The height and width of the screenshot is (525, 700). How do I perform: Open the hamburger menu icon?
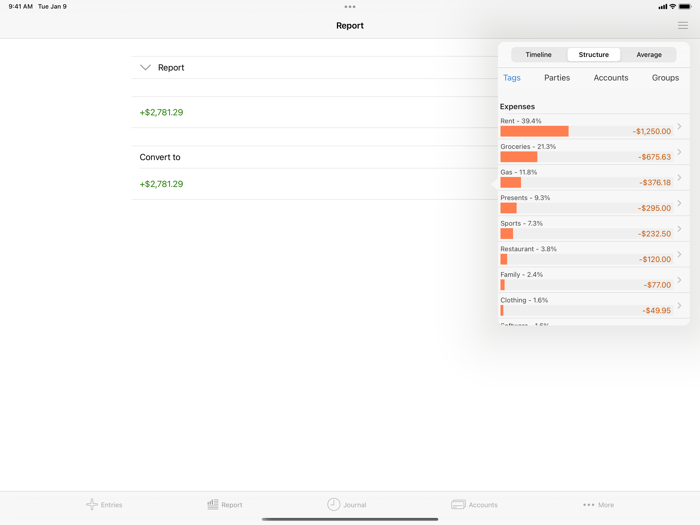pos(683,25)
